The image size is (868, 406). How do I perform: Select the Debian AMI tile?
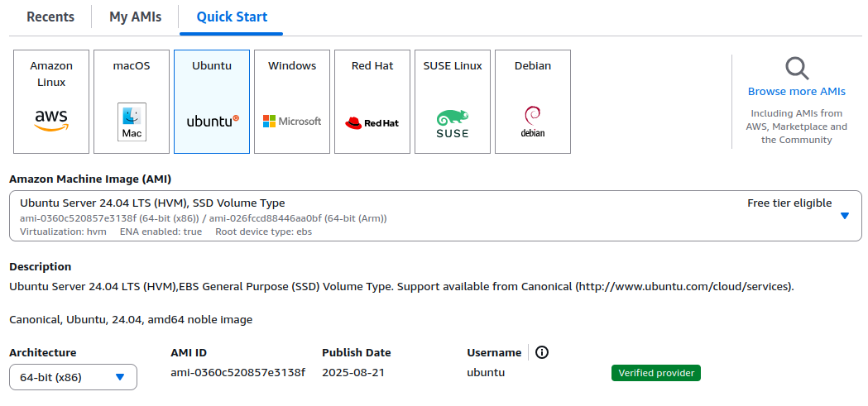pos(533,102)
